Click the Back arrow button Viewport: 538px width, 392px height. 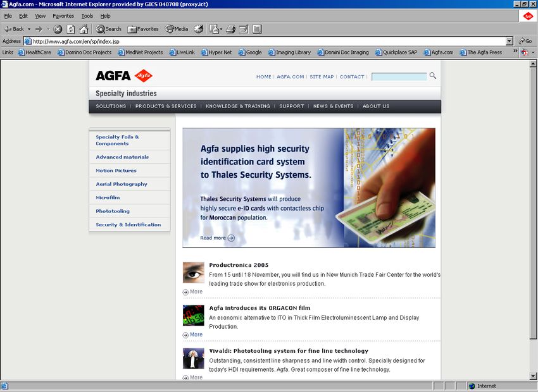tap(15, 29)
